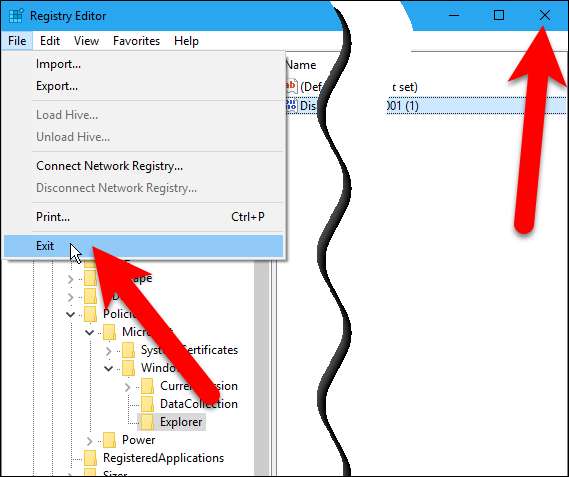Select the (Default) string value icon

click(x=291, y=86)
